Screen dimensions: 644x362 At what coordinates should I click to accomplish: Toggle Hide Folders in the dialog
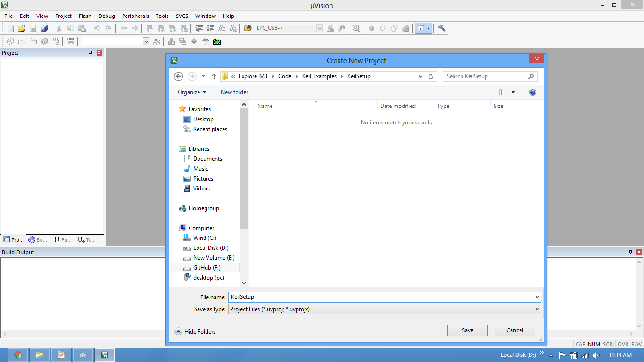[195, 331]
